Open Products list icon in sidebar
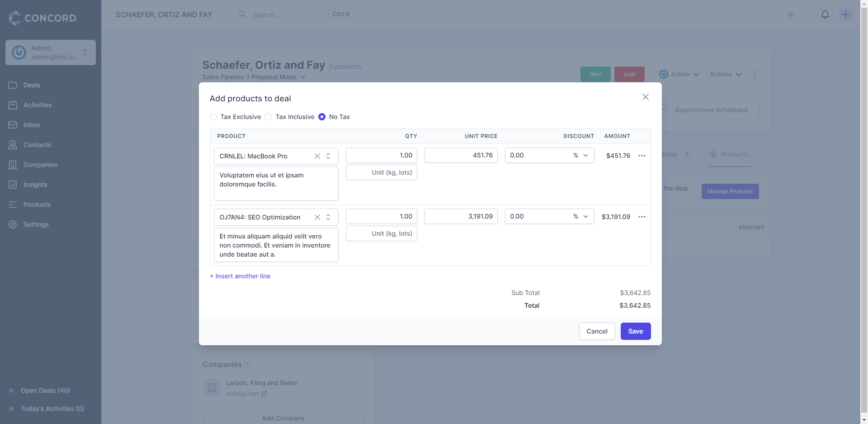The height and width of the screenshot is (424, 868). (13, 205)
